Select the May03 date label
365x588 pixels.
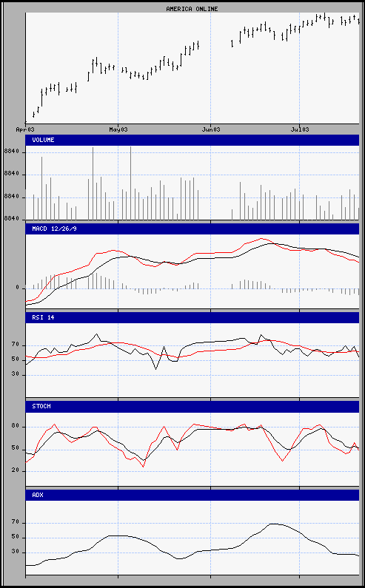[118, 129]
